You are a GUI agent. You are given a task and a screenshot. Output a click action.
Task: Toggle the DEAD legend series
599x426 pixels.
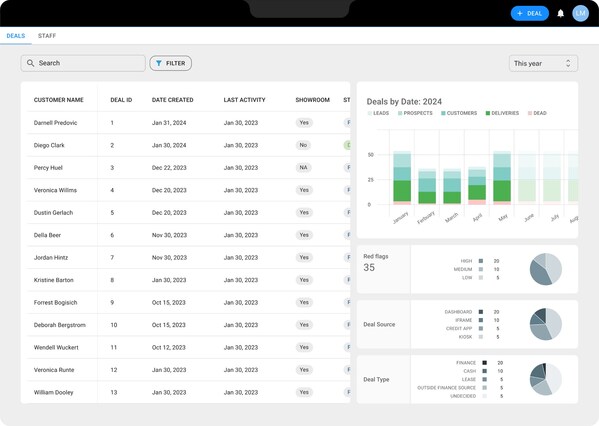pyautogui.click(x=537, y=113)
